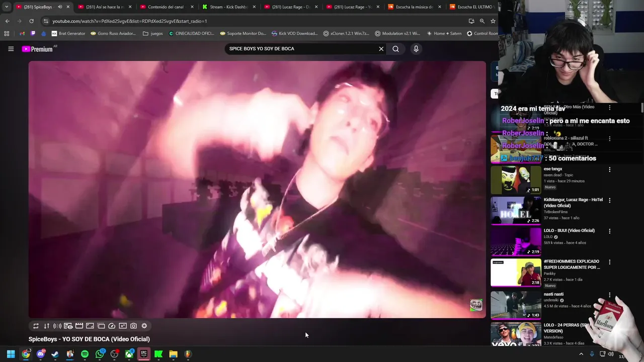Image resolution: width=644 pixels, height=362 pixels.
Task: Open the 'juegos' bookmarks folder
Action: [153, 34]
